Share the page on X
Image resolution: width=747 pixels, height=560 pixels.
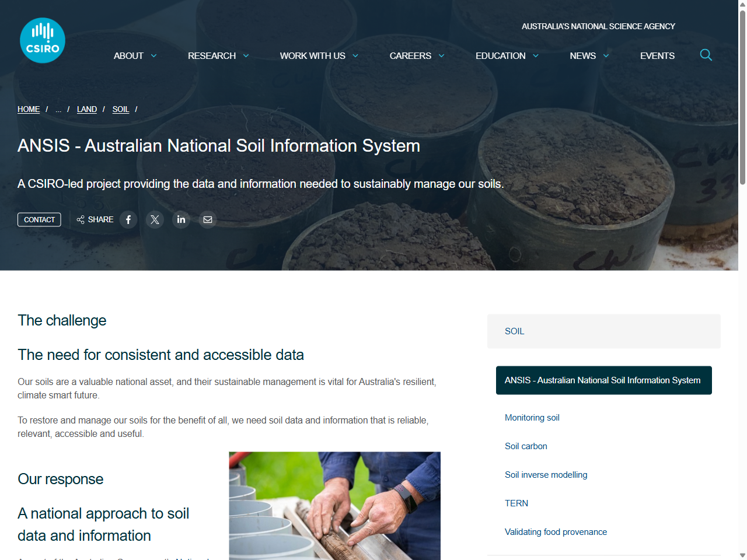(x=155, y=219)
